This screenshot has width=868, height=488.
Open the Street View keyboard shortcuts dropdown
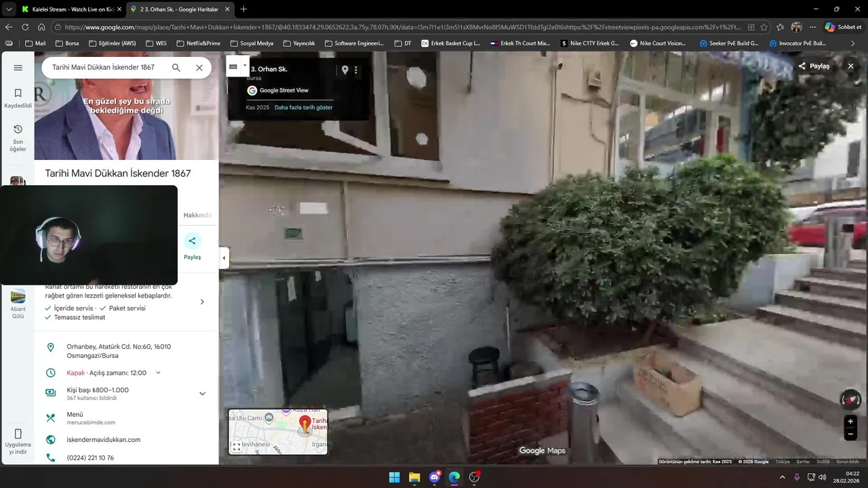click(237, 66)
